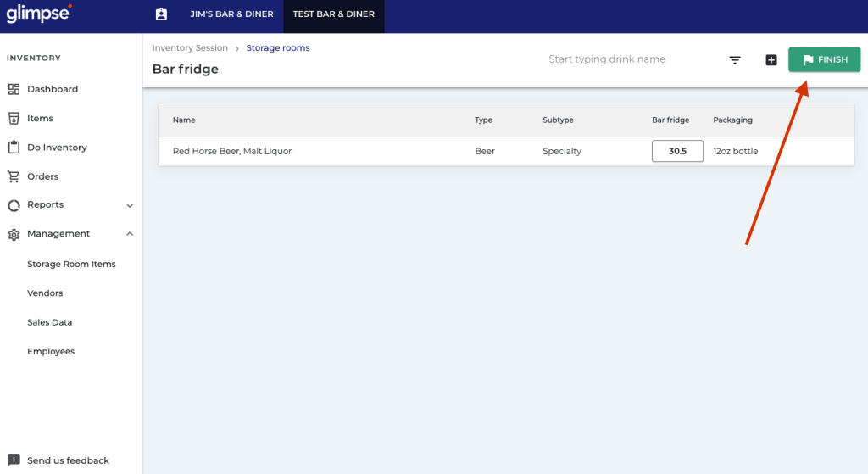The height and width of the screenshot is (474, 868).
Task: Open the filter list icon
Action: [735, 60]
